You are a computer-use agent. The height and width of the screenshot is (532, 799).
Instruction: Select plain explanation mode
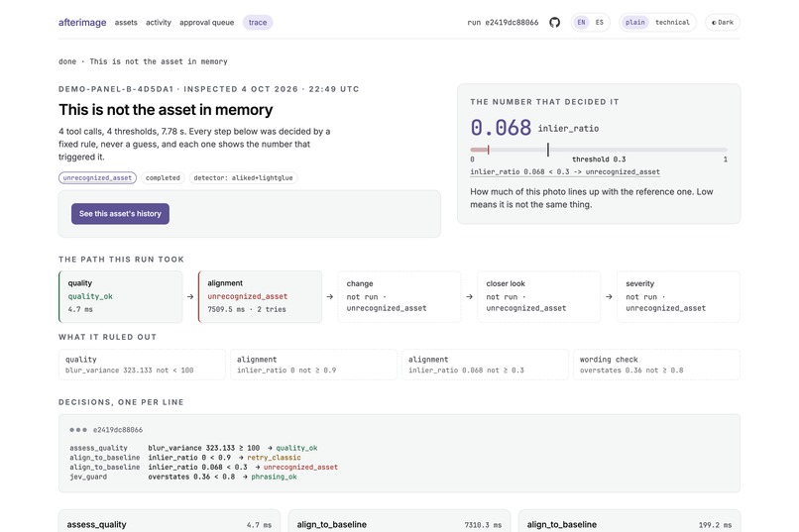point(634,23)
